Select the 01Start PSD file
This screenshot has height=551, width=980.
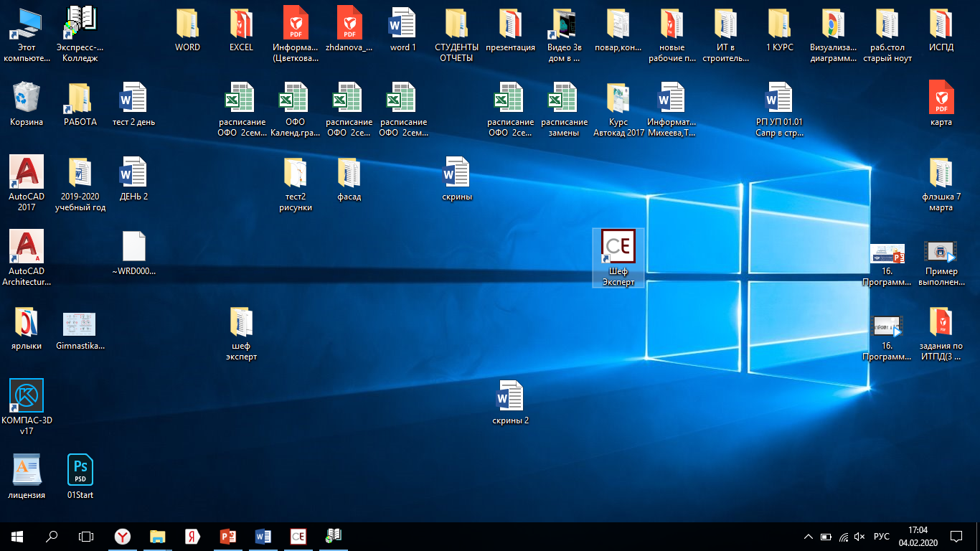pyautogui.click(x=80, y=478)
